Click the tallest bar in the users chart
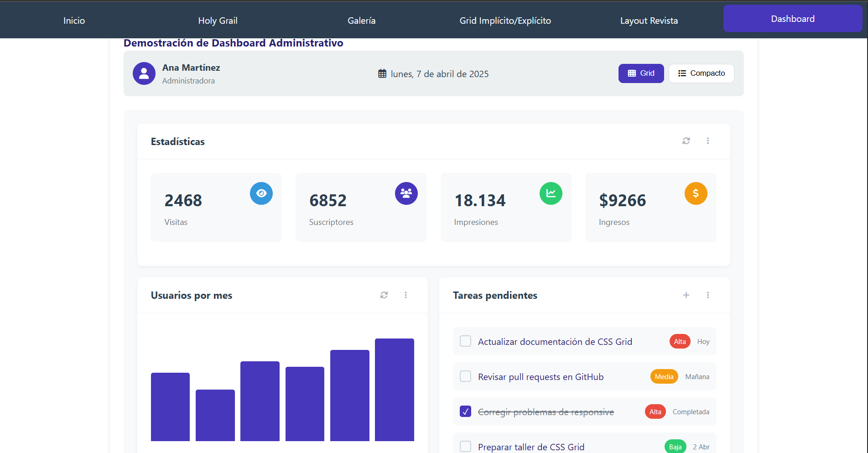868x453 pixels. (x=394, y=390)
